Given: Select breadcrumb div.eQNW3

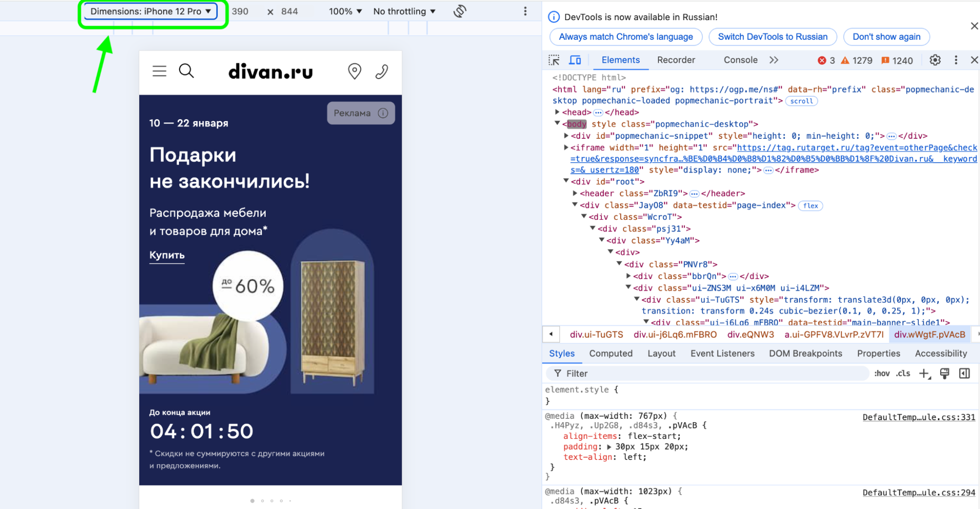Looking at the screenshot, I should pyautogui.click(x=751, y=334).
